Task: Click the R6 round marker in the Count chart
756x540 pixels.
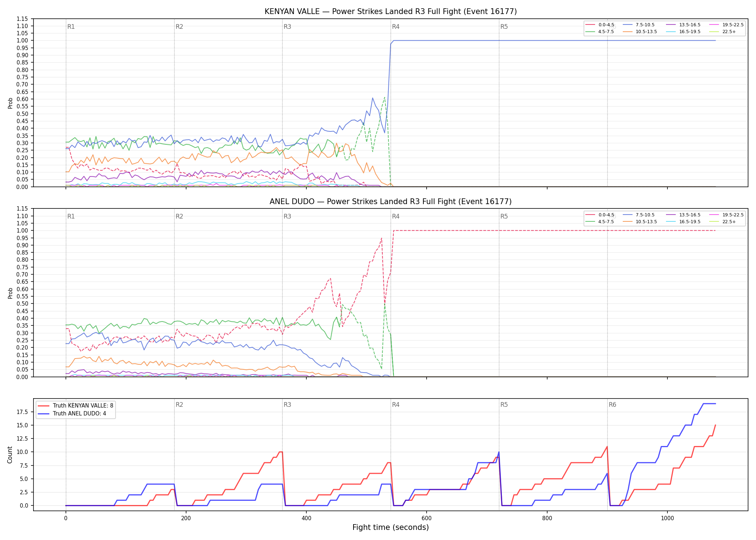Action: point(612,405)
